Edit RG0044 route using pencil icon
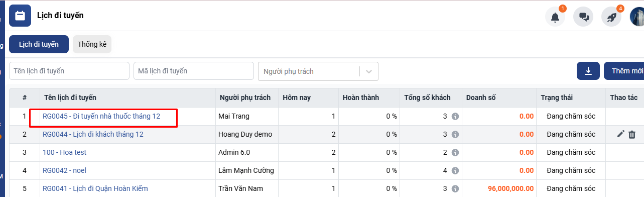 (621, 134)
